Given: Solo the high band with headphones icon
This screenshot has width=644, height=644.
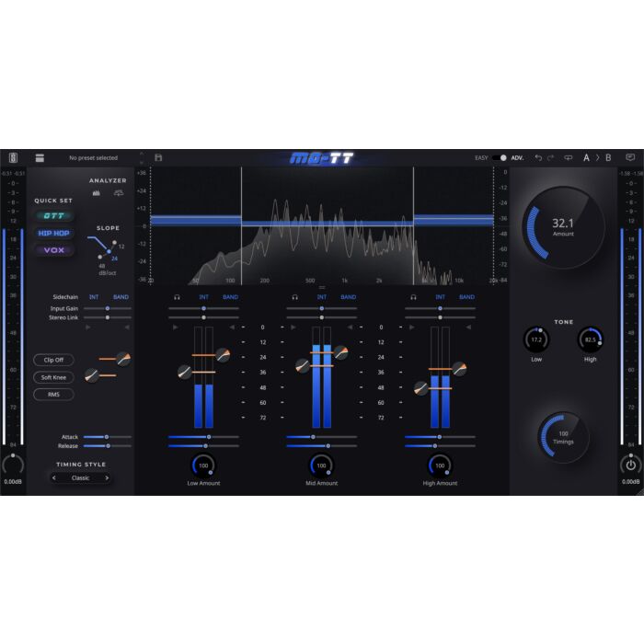Looking at the screenshot, I should click(413, 297).
